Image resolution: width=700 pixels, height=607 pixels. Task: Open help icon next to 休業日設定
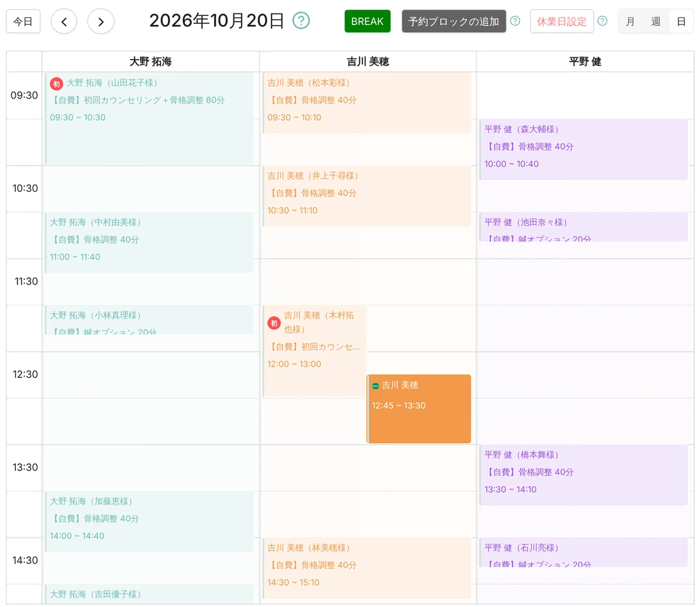click(x=603, y=21)
